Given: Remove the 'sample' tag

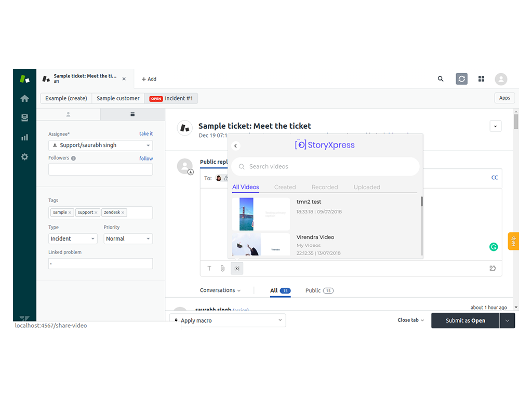Looking at the screenshot, I should pyautogui.click(x=70, y=212).
